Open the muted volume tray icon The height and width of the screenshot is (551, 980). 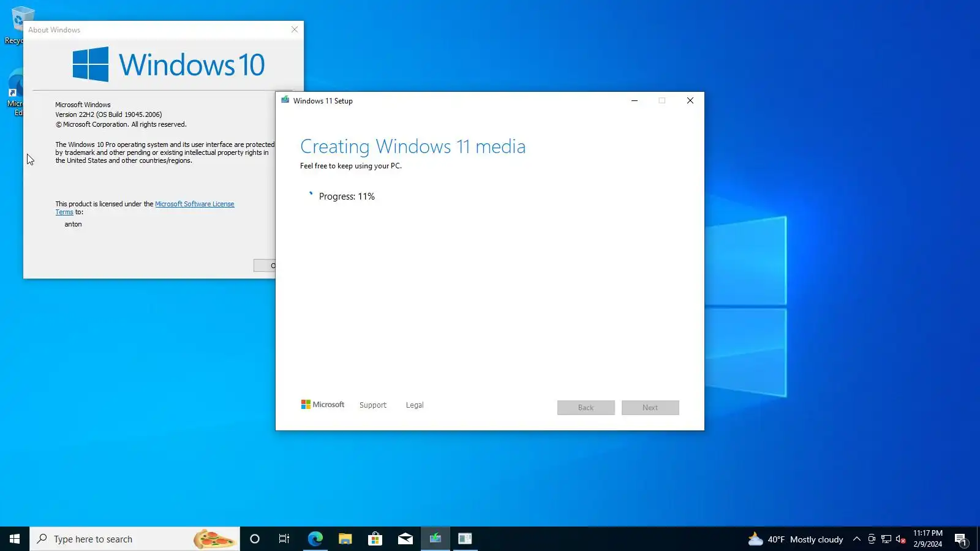tap(901, 539)
